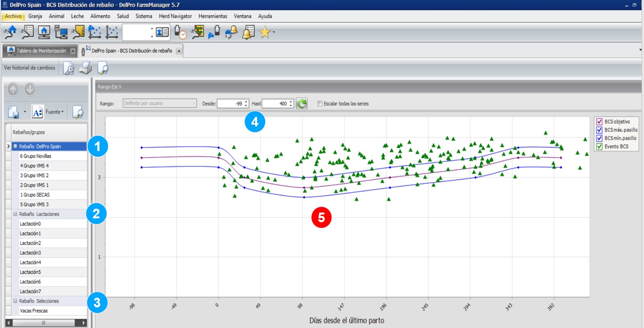
Task: Click the alarm bell list icon
Action: click(248, 32)
